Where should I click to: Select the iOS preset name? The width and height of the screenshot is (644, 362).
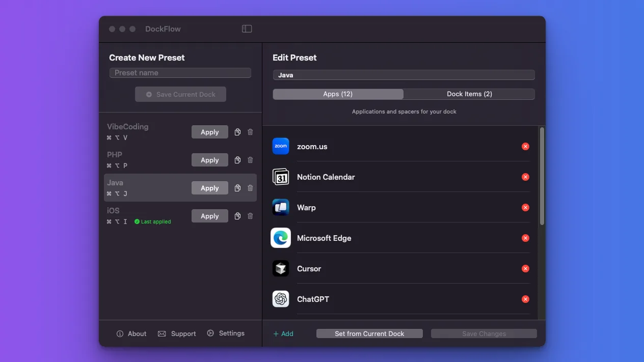(x=113, y=211)
